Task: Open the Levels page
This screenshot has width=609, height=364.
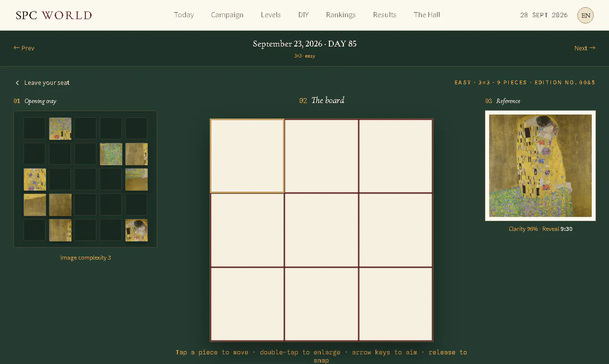Action: click(271, 15)
